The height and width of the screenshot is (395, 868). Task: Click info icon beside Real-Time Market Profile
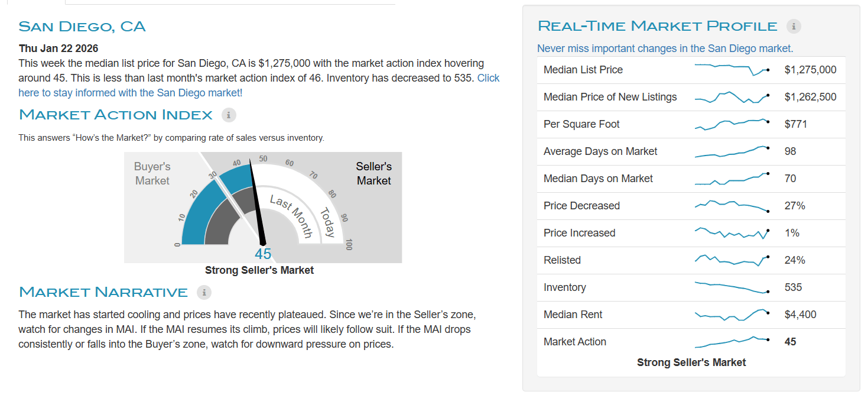(x=794, y=26)
